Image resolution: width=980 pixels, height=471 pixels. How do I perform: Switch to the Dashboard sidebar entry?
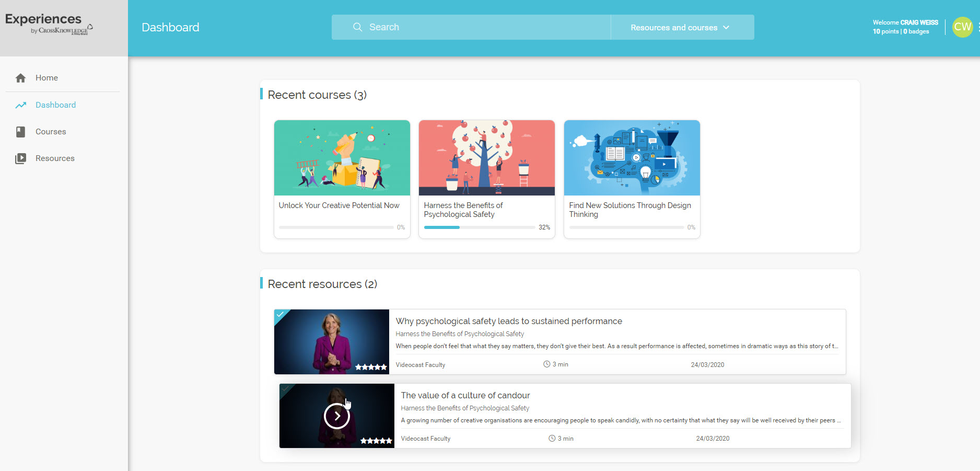tap(55, 105)
